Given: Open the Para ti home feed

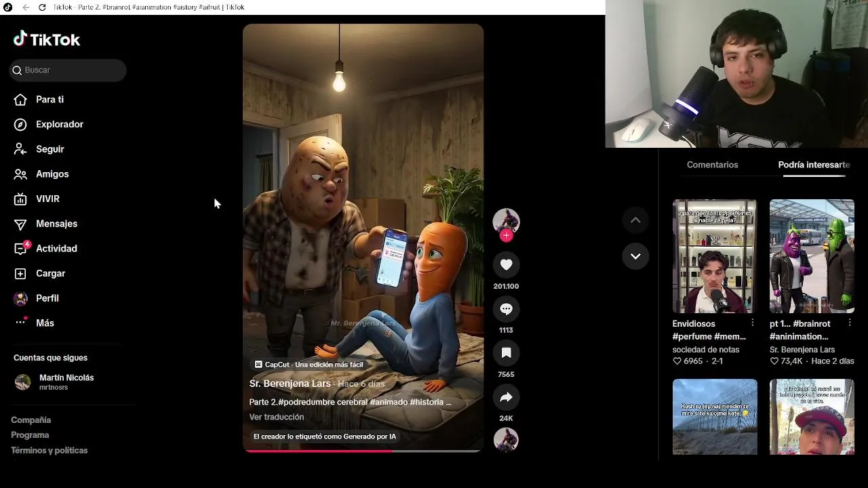Looking at the screenshot, I should point(50,100).
